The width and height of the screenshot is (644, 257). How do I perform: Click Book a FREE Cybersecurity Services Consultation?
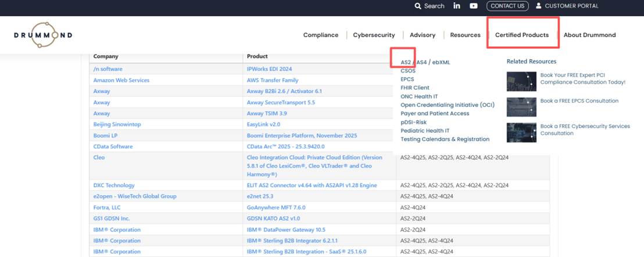pos(585,129)
